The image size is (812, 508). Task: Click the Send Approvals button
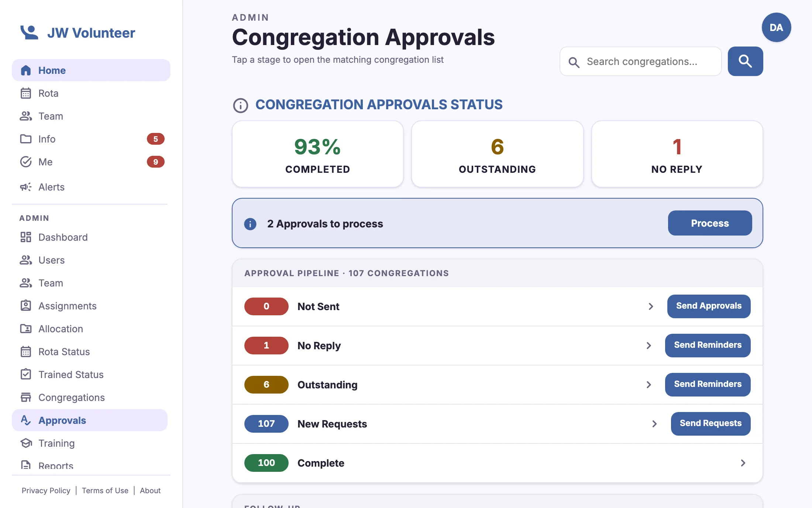click(x=709, y=306)
